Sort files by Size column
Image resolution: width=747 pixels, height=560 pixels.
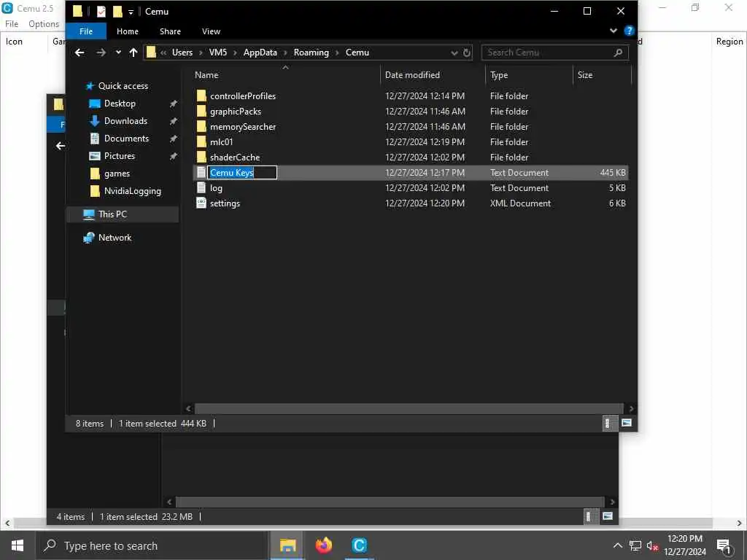585,75
